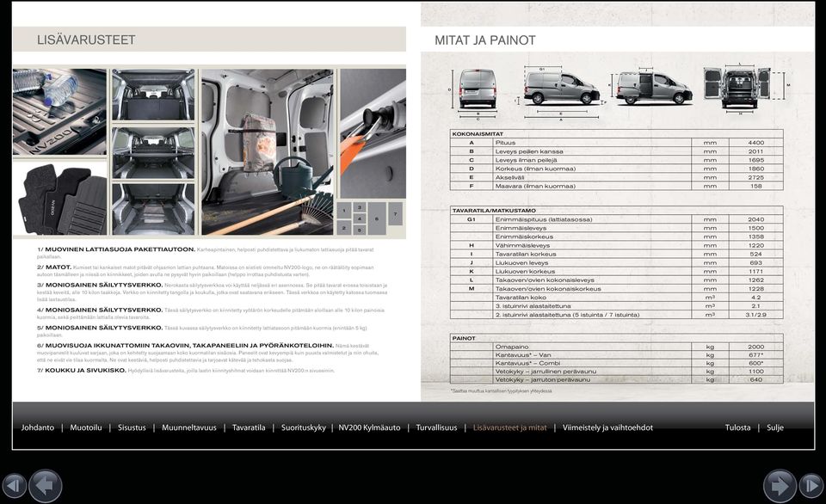The height and width of the screenshot is (504, 826).
Task: Go to NV200 Kylmäauto
Action: (x=369, y=427)
